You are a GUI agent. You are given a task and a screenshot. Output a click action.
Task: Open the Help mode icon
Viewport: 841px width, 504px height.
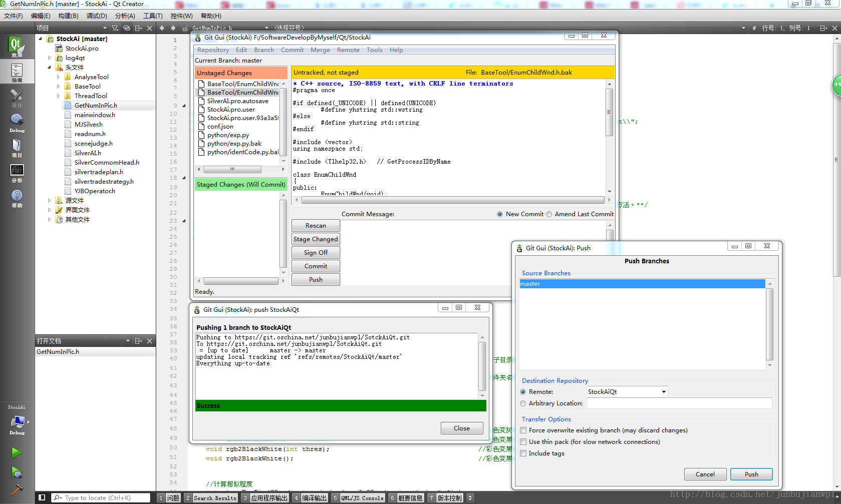coord(17,198)
